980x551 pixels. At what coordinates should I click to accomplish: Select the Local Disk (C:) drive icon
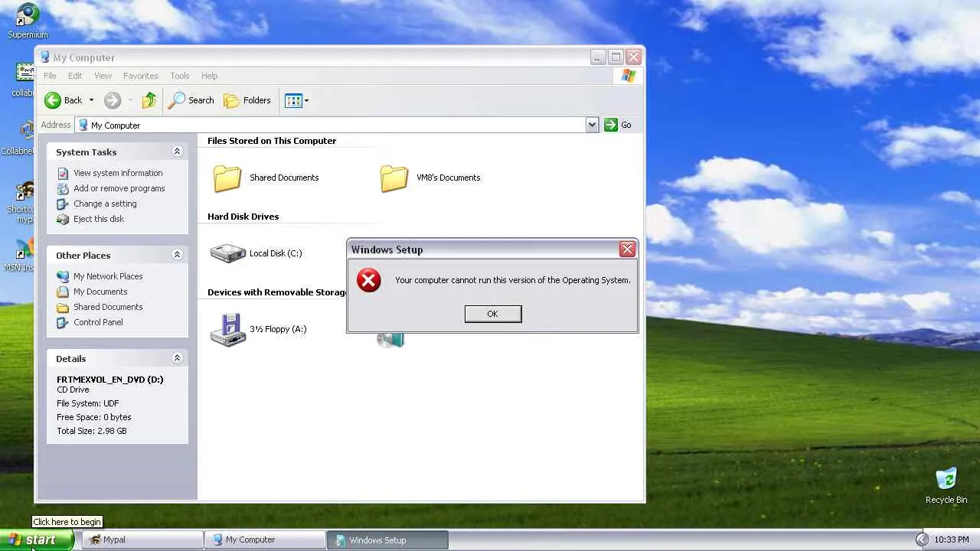tap(227, 253)
